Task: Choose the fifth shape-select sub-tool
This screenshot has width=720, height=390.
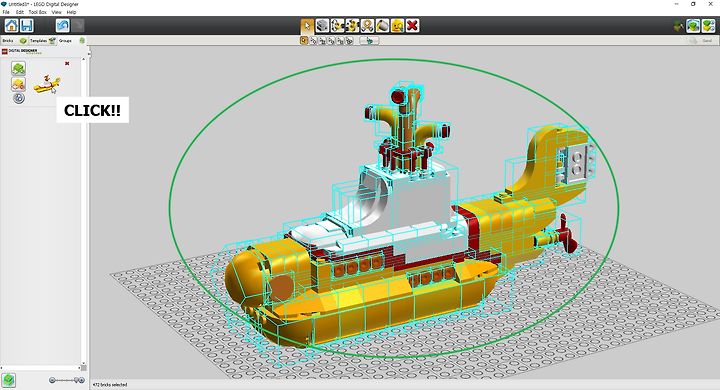Action: [x=340, y=41]
